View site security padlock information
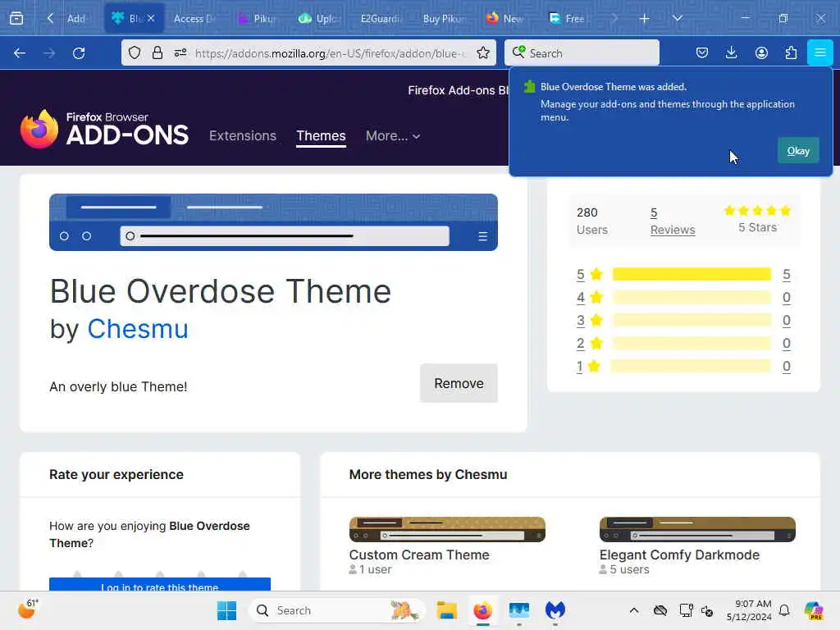840x630 pixels. pyautogui.click(x=157, y=53)
